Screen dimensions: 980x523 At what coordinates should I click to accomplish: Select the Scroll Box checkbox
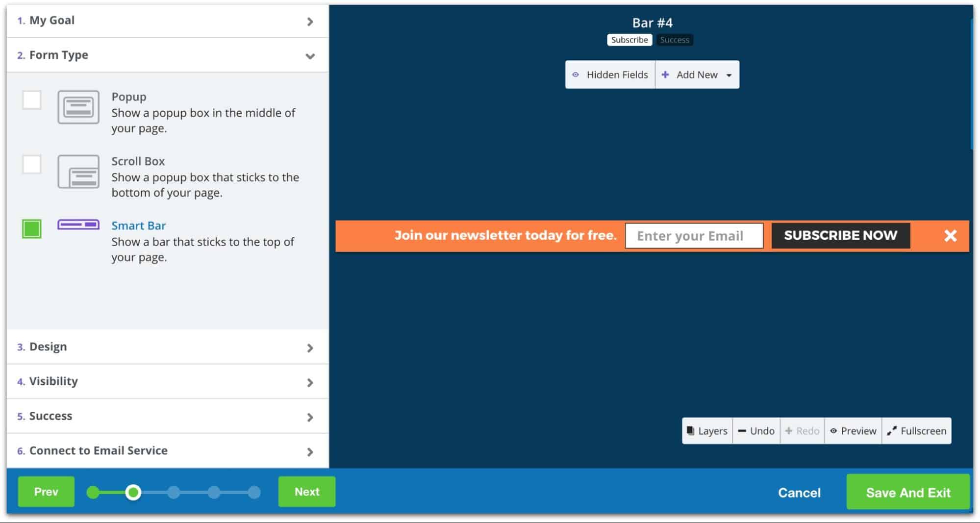[32, 164]
